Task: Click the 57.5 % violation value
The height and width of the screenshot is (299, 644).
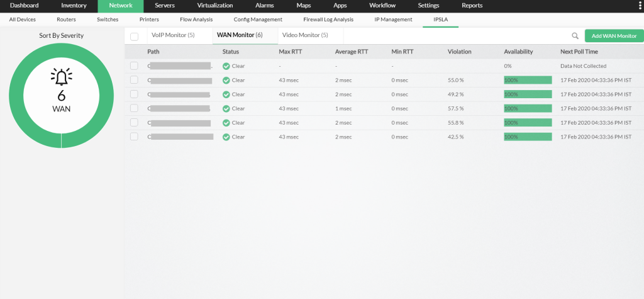Action: (x=456, y=108)
